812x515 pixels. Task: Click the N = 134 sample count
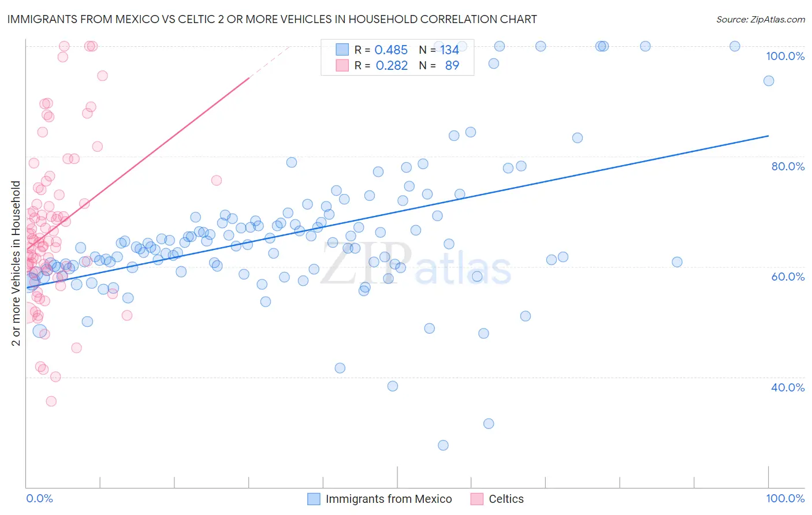tap(439, 50)
